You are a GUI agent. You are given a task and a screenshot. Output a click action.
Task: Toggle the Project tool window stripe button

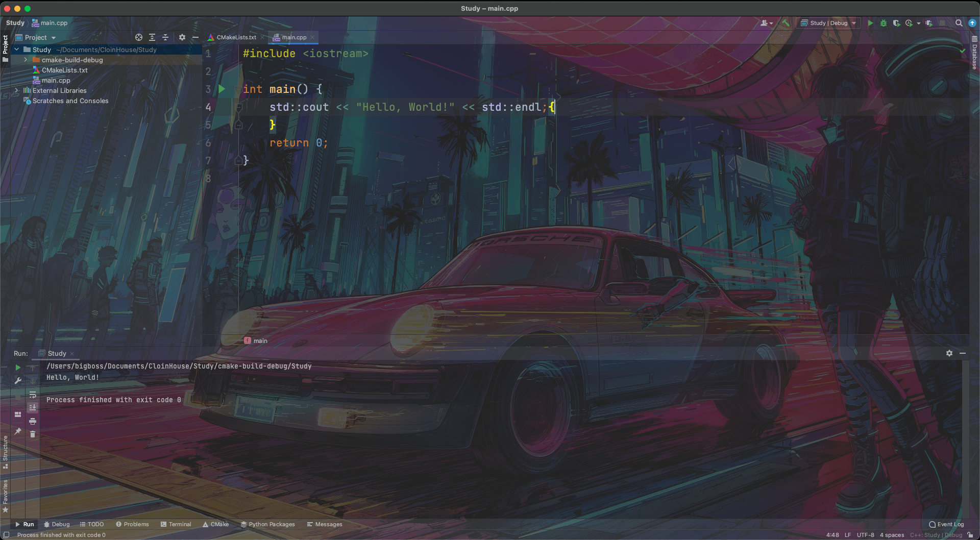pyautogui.click(x=5, y=48)
